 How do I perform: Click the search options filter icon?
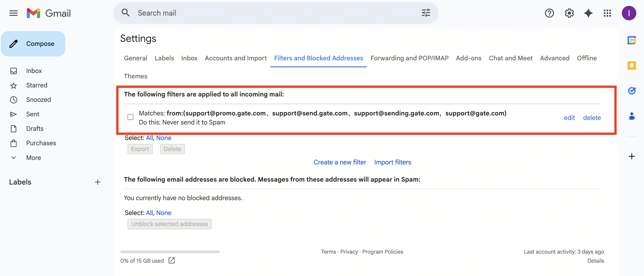tap(426, 13)
